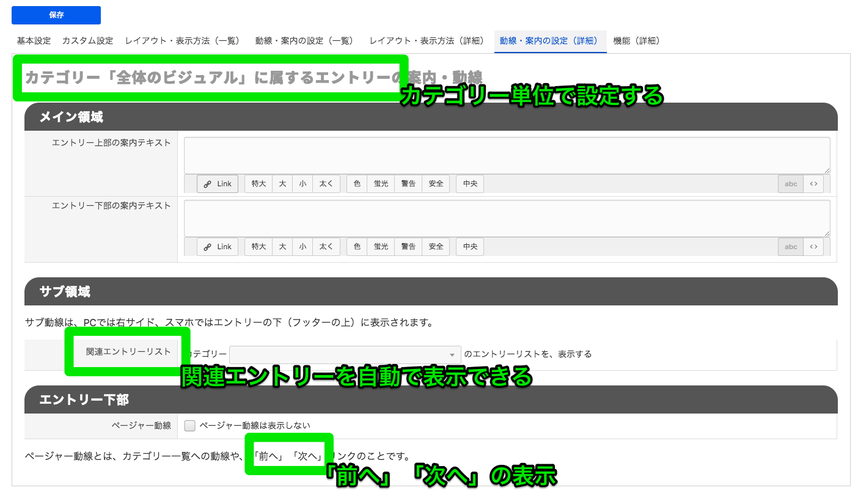The image size is (858, 496).
Task: Select the abc text mode in upper editor
Action: tap(791, 184)
